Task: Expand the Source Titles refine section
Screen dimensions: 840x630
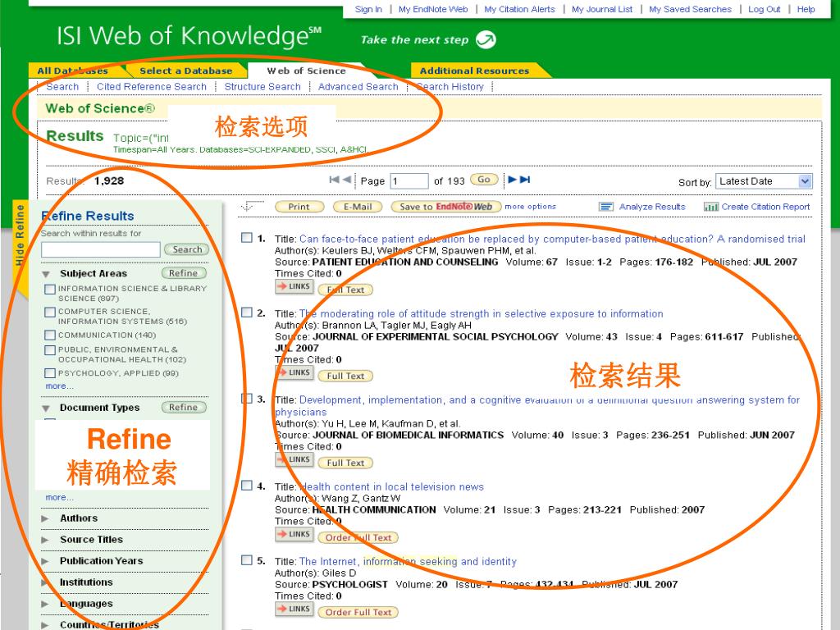Action: 46,540
